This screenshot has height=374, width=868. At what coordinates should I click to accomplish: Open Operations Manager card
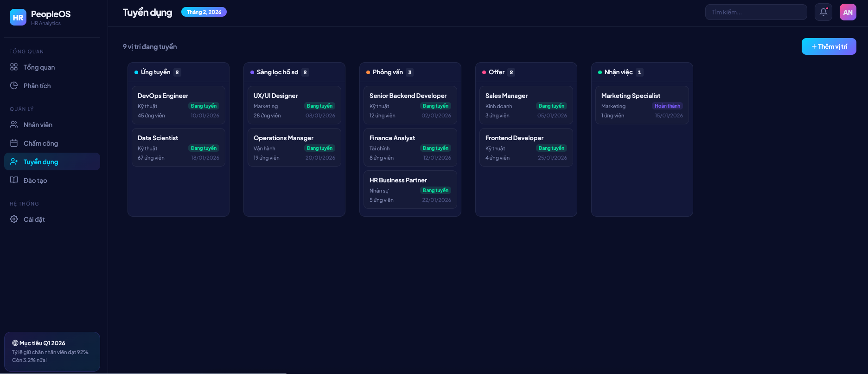click(x=294, y=147)
